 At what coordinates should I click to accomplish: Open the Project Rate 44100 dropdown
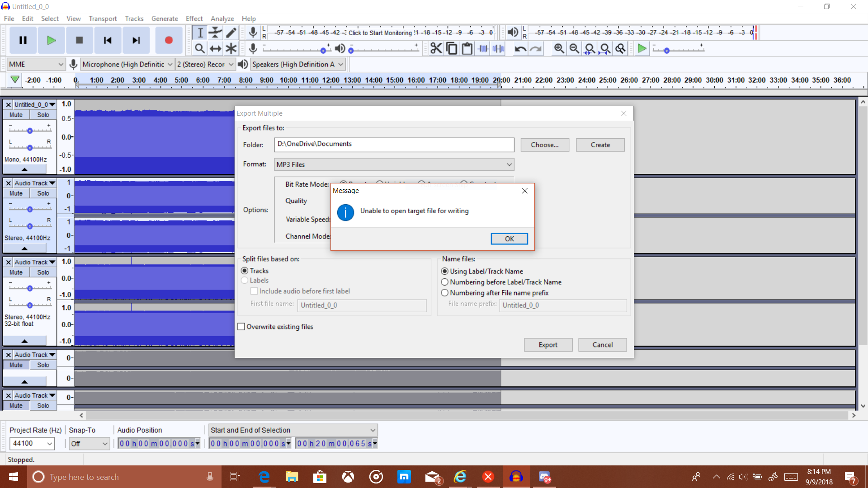pyautogui.click(x=32, y=443)
